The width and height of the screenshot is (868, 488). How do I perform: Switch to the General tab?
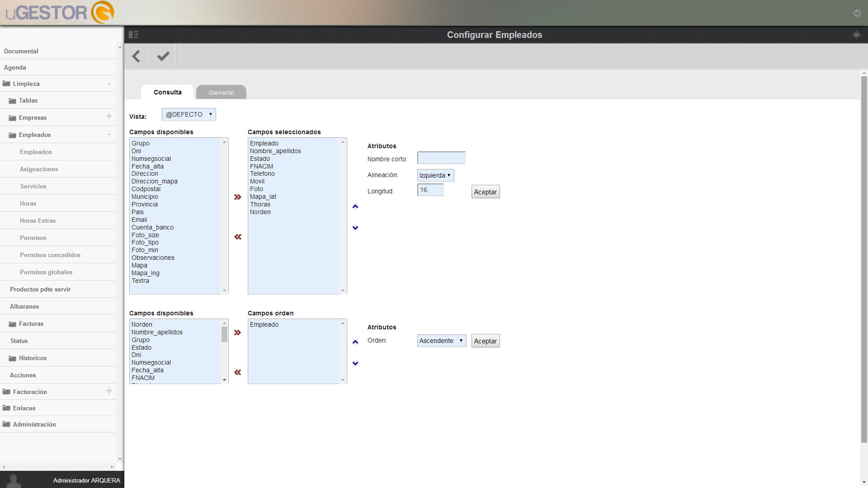coord(222,92)
